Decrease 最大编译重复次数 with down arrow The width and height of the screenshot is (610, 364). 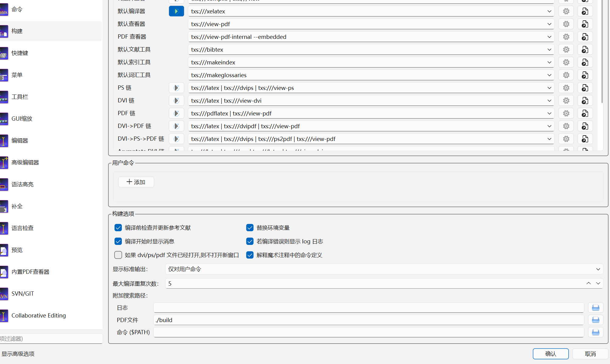pyautogui.click(x=598, y=283)
